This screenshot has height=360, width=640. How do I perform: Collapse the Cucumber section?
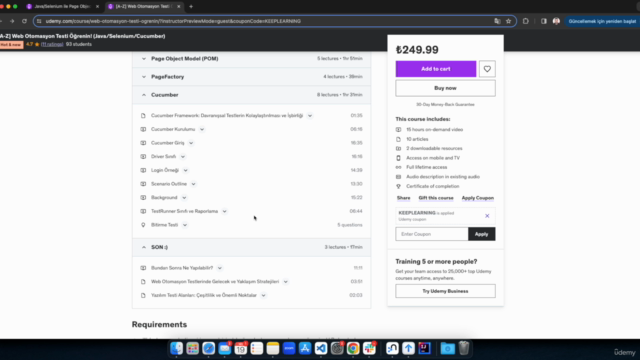click(x=251, y=95)
